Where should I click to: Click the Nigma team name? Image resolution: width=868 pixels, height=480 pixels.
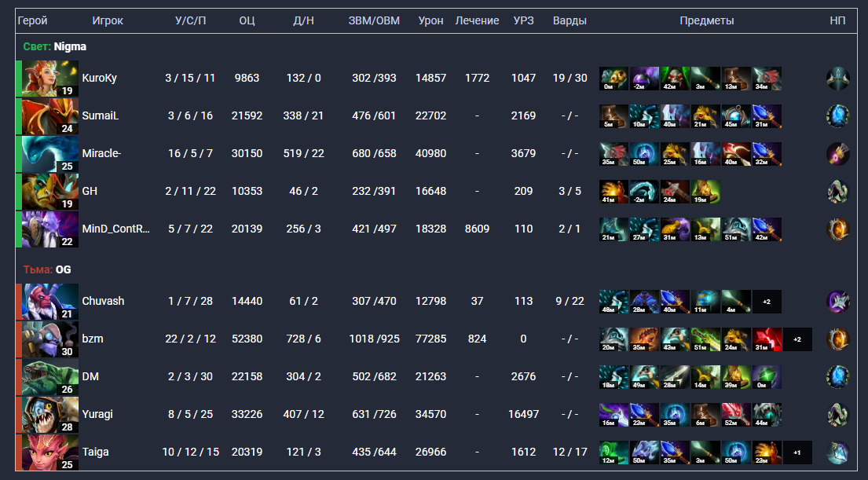70,47
